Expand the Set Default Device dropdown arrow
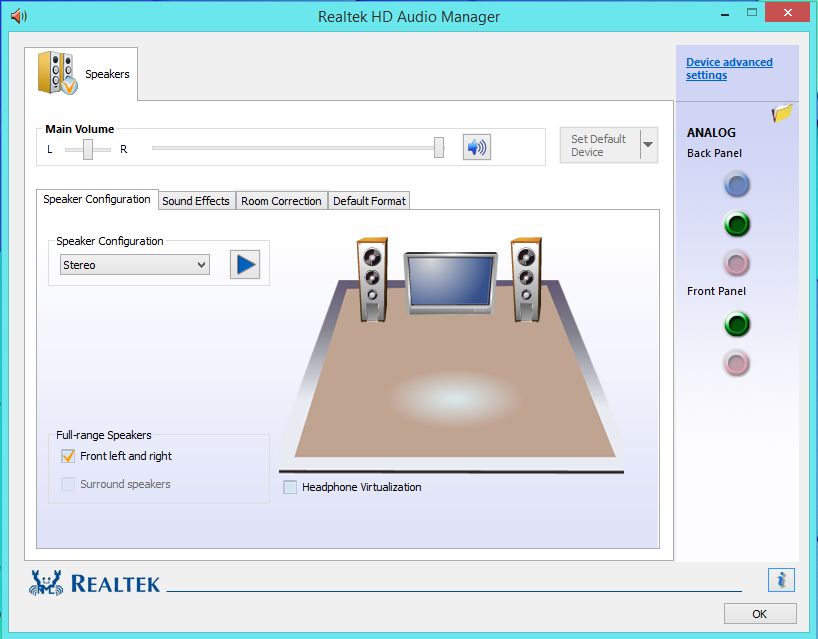Image resolution: width=818 pixels, height=639 pixels. (646, 144)
